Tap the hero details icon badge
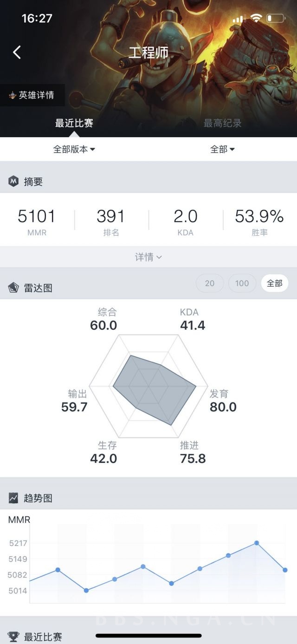This screenshot has height=644, width=297. pos(13,95)
